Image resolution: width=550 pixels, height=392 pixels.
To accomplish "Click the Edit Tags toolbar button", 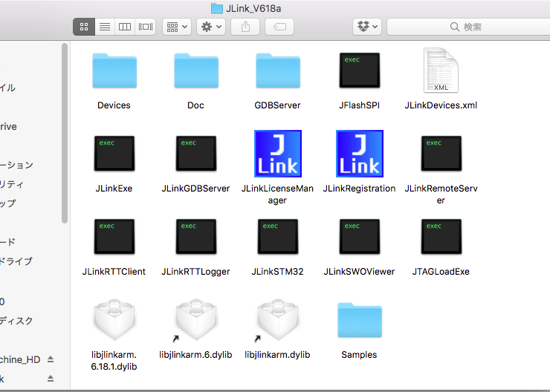I will pos(279,27).
